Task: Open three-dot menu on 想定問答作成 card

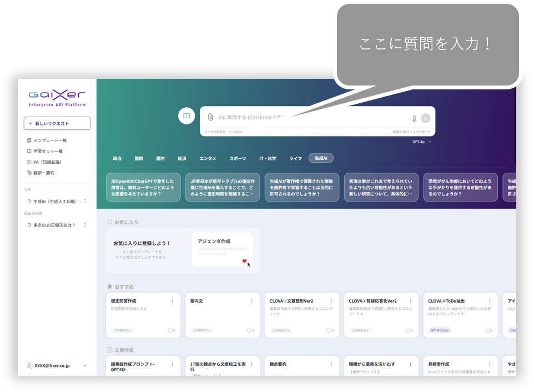Action: click(x=173, y=301)
